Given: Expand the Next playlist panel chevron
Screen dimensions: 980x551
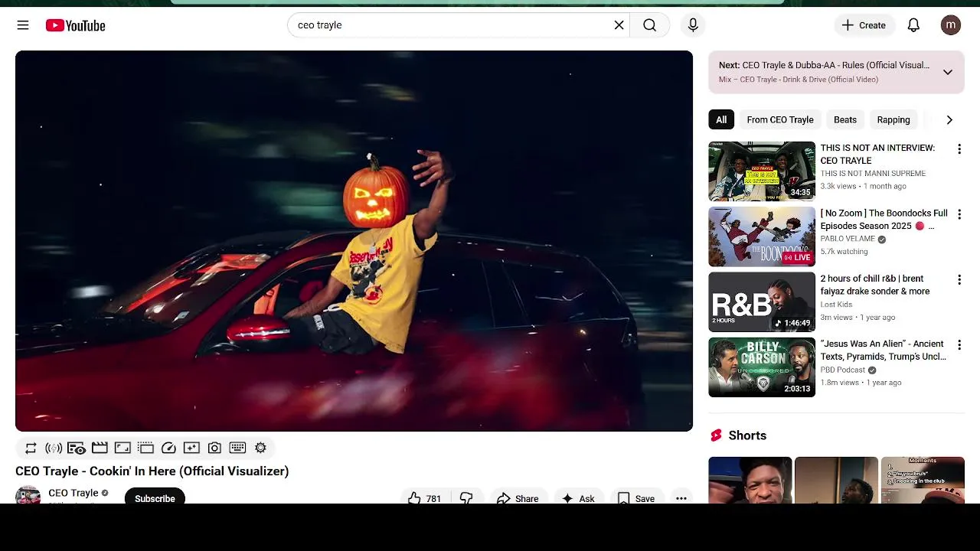Looking at the screenshot, I should pyautogui.click(x=947, y=72).
